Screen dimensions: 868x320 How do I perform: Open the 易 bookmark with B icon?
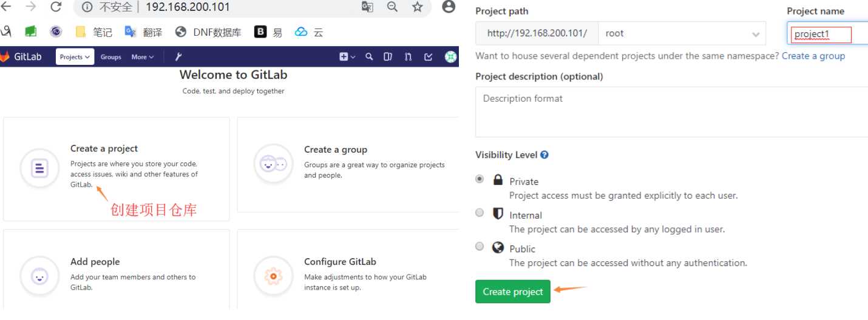[268, 32]
